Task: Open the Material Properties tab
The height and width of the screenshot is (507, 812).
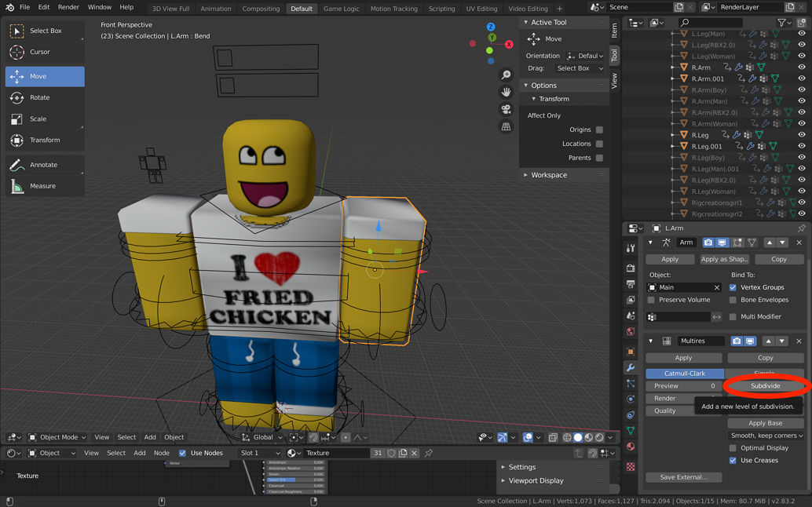Action: [629, 447]
